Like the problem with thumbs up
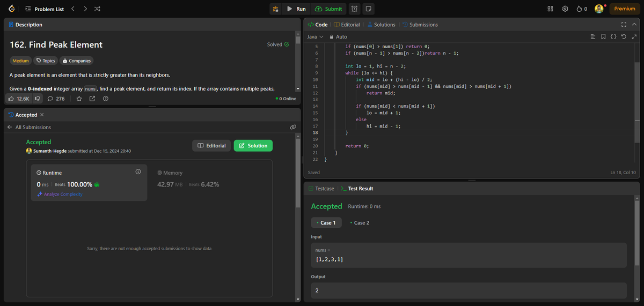The image size is (644, 306). [x=19, y=99]
